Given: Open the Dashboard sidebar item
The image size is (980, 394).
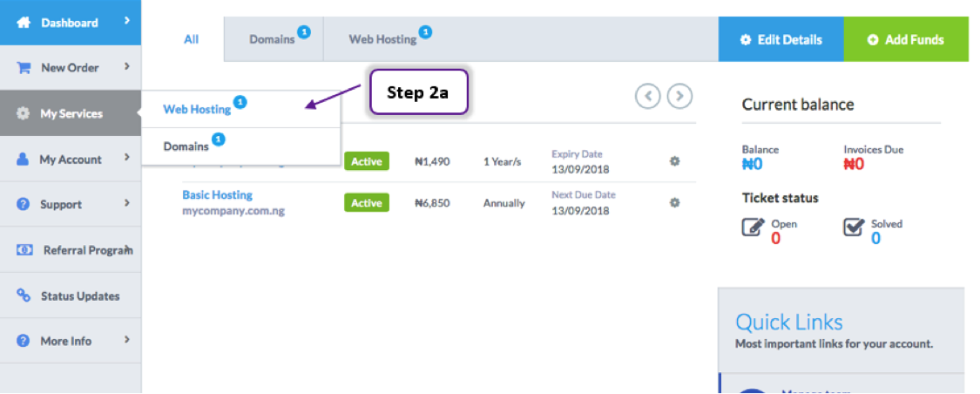Looking at the screenshot, I should pyautogui.click(x=71, y=23).
